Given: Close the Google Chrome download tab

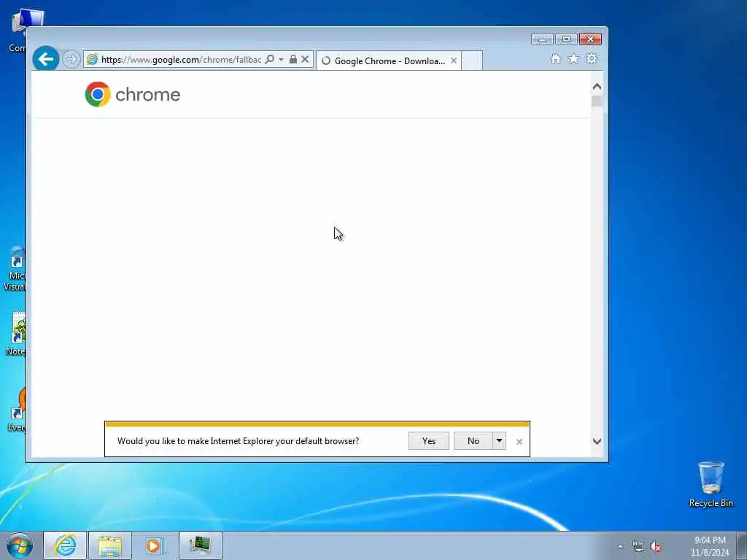Looking at the screenshot, I should pos(454,61).
